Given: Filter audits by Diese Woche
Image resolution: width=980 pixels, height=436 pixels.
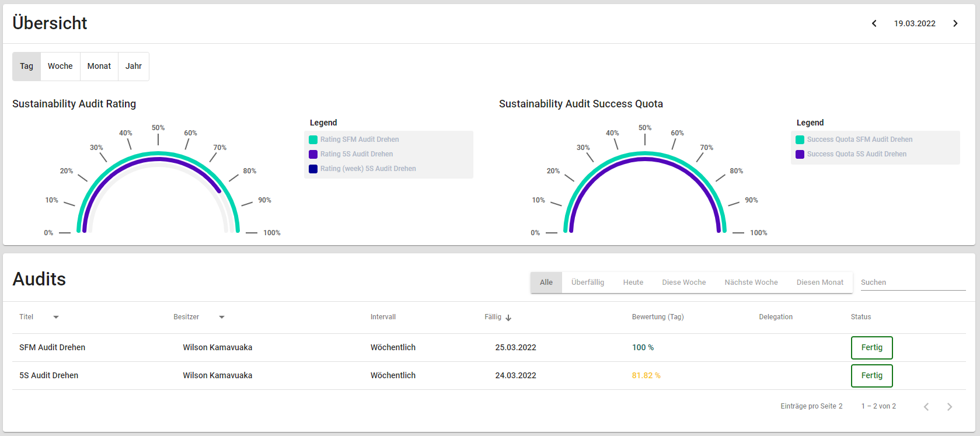Looking at the screenshot, I should click(684, 282).
